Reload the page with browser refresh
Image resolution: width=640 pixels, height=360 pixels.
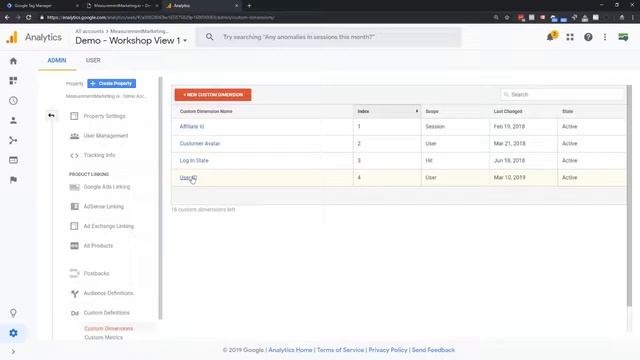29,18
